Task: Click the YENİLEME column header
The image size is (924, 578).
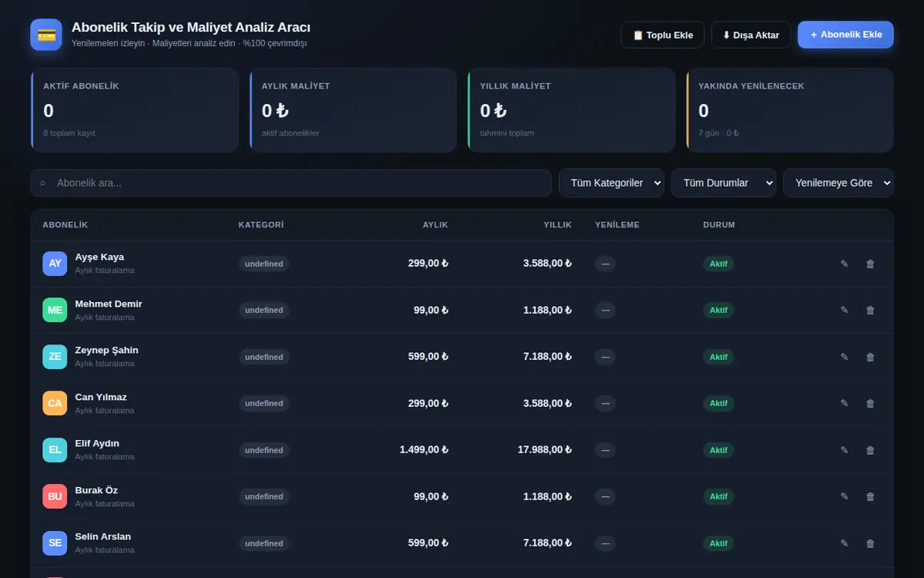Action: 617,225
